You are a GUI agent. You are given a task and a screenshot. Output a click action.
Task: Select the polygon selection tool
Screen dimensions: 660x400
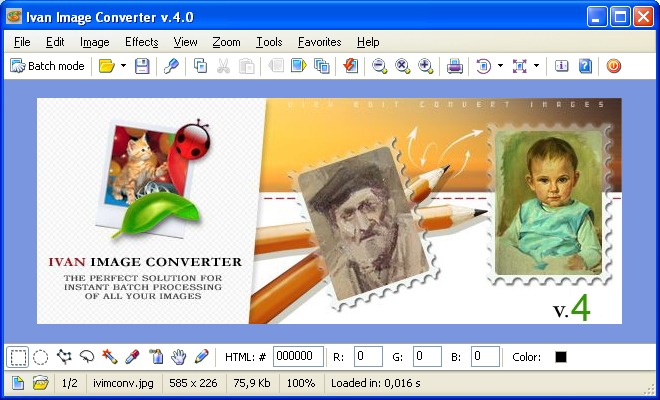(64, 357)
